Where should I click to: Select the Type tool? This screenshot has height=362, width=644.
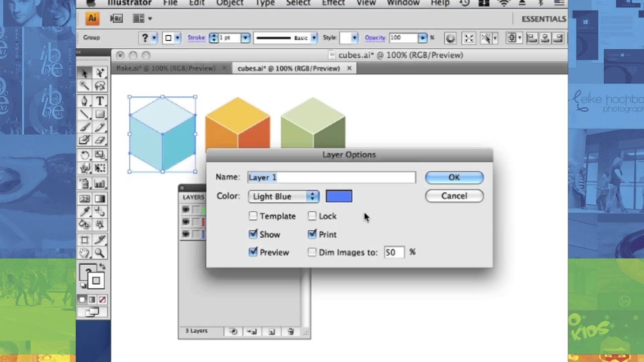tap(100, 101)
